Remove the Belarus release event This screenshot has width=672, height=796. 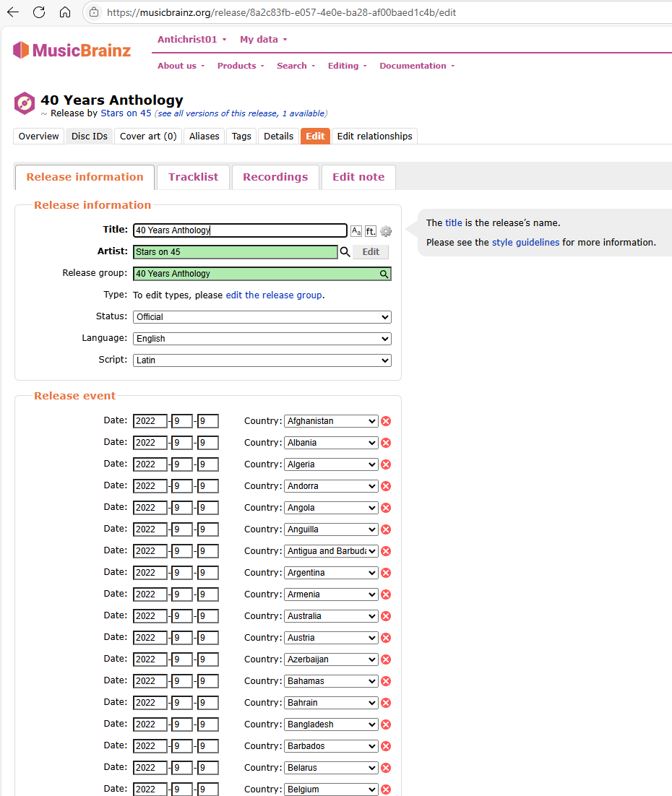386,768
